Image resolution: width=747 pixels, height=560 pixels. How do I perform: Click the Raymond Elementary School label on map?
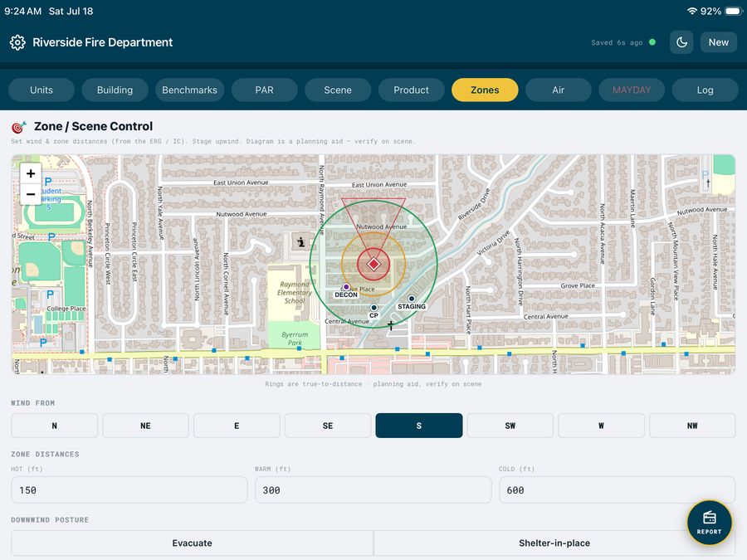coord(295,292)
